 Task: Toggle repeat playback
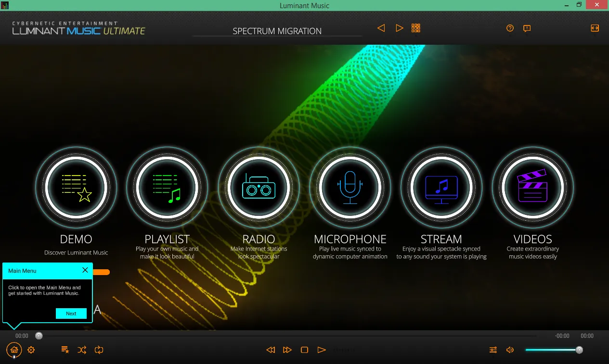(x=99, y=350)
